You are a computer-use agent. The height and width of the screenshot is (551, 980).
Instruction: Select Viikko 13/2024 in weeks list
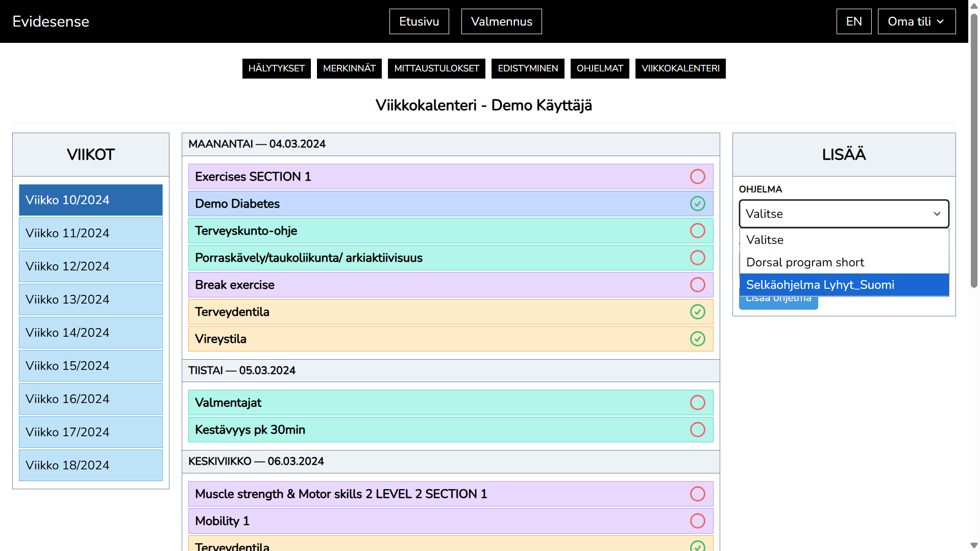click(x=91, y=299)
